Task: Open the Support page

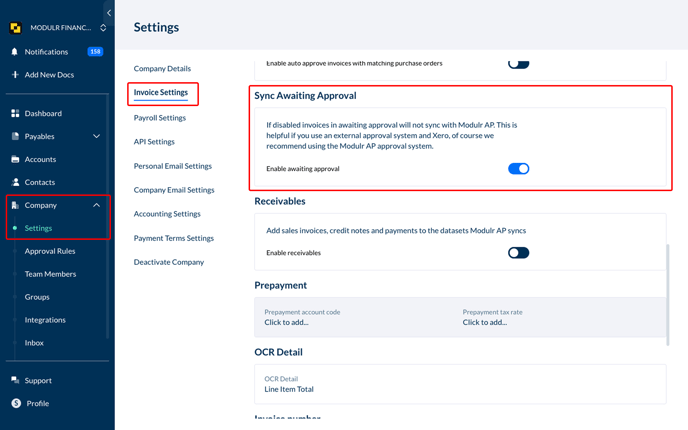Action: [x=38, y=380]
